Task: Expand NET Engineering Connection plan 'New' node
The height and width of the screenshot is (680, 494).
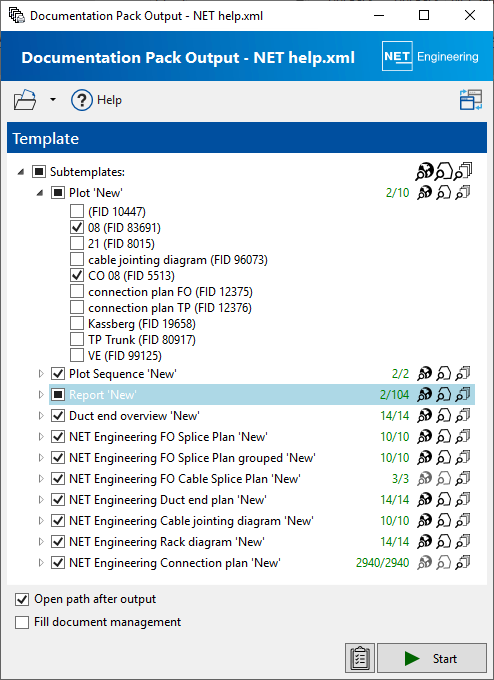Action: click(x=41, y=562)
